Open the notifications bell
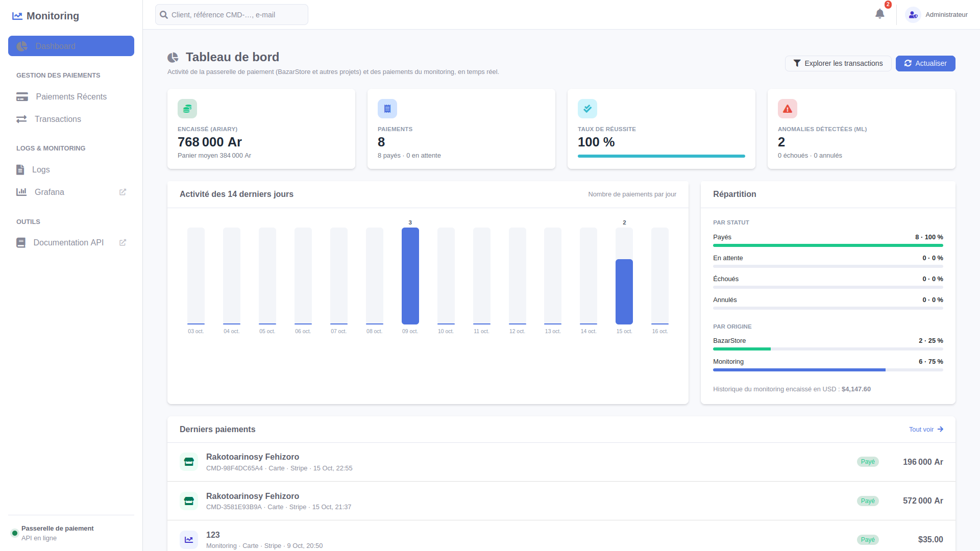 879,14
